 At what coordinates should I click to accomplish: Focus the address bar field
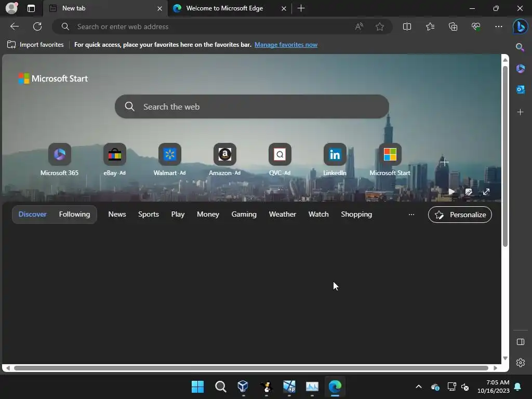point(222,26)
